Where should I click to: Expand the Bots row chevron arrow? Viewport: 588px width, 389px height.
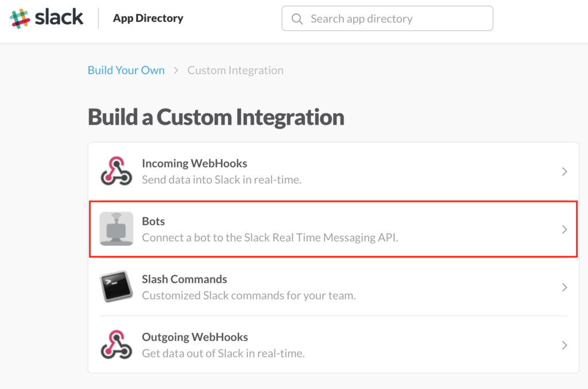click(564, 229)
